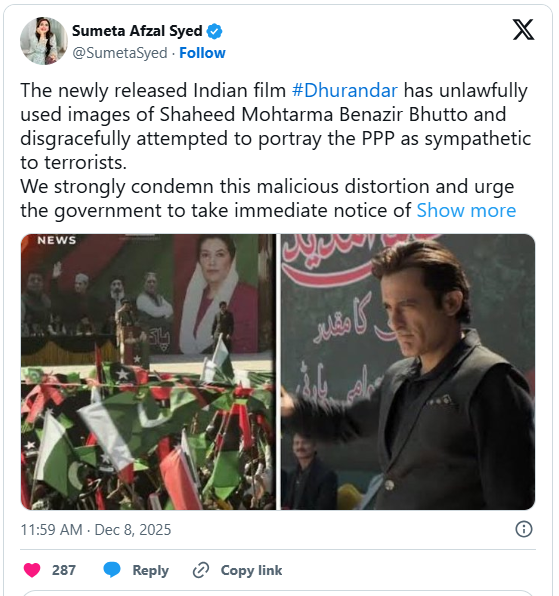
Task: Click the chain link icon
Action: point(201,570)
